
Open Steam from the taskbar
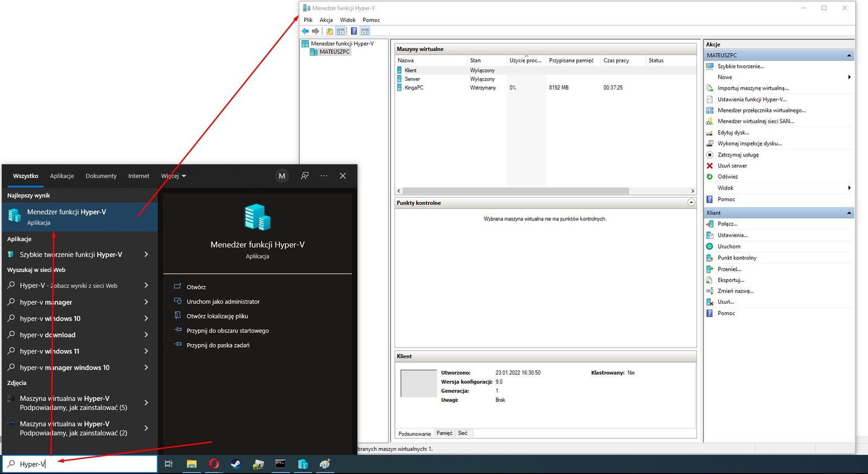click(236, 464)
